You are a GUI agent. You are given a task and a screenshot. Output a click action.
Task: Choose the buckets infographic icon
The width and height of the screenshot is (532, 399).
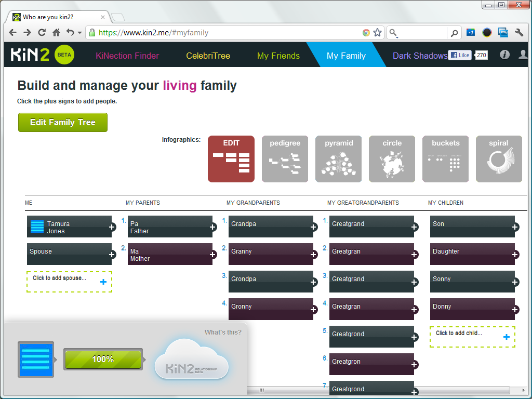click(446, 159)
